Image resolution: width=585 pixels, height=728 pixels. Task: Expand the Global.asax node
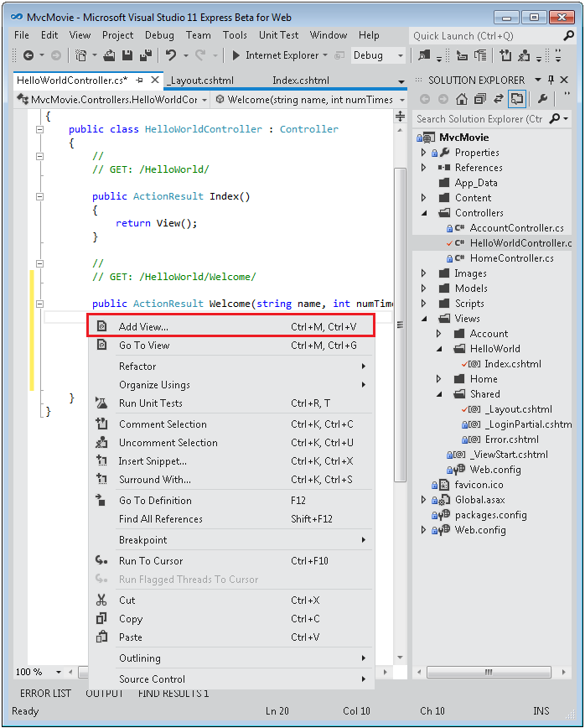423,500
